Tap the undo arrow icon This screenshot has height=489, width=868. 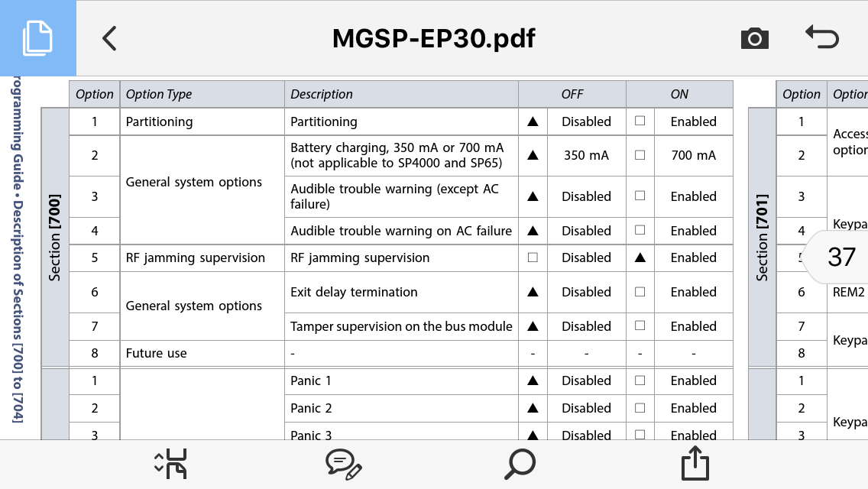click(x=822, y=37)
